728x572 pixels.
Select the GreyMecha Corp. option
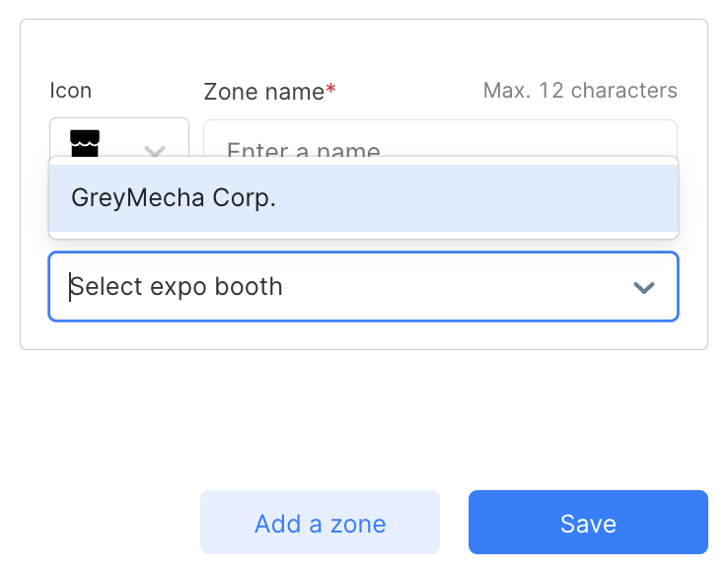[174, 197]
